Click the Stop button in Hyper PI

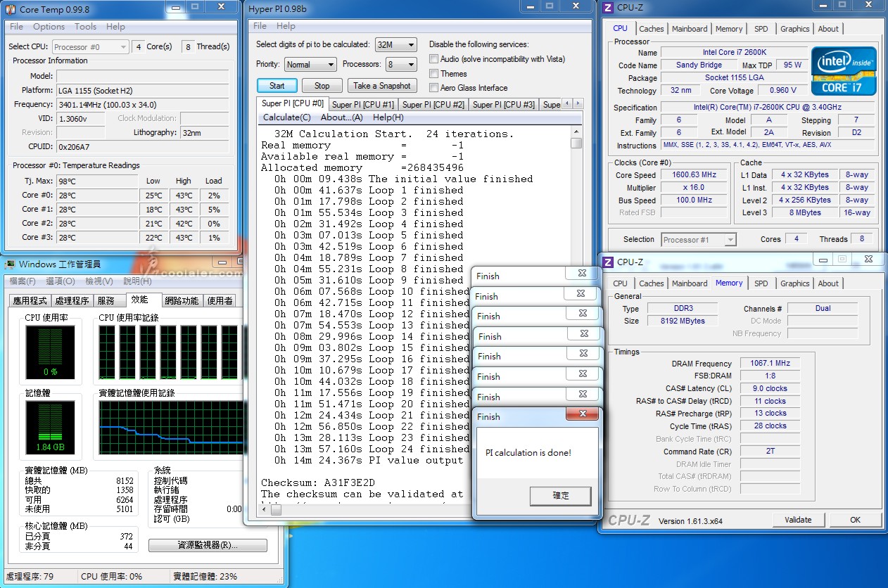coord(322,86)
